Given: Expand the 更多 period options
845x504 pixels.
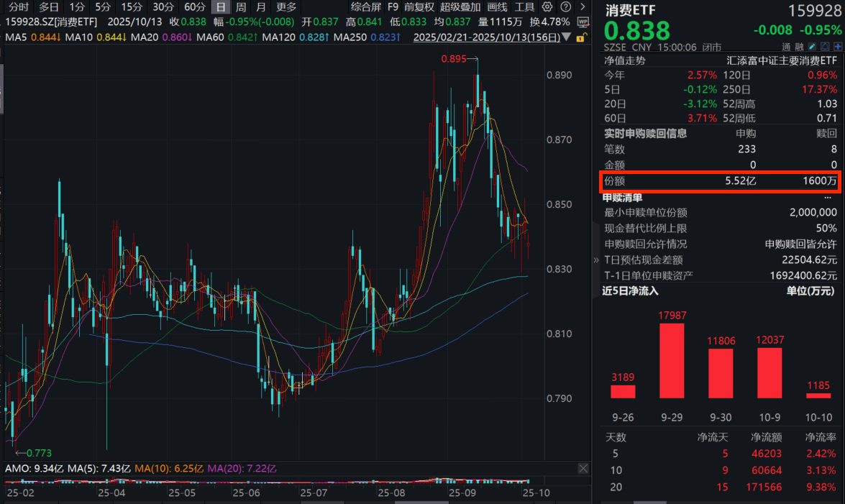Looking at the screenshot, I should tap(286, 6).
